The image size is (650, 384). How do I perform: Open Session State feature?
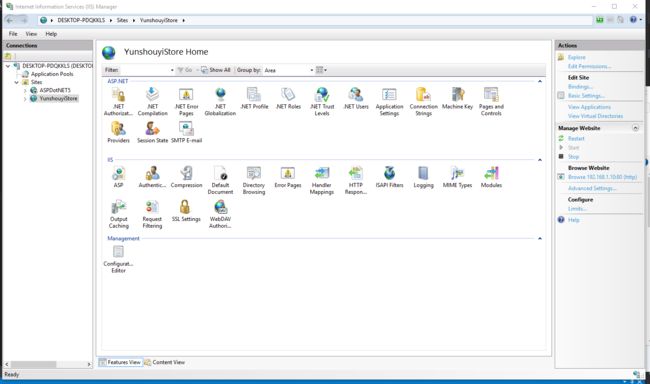tap(152, 133)
